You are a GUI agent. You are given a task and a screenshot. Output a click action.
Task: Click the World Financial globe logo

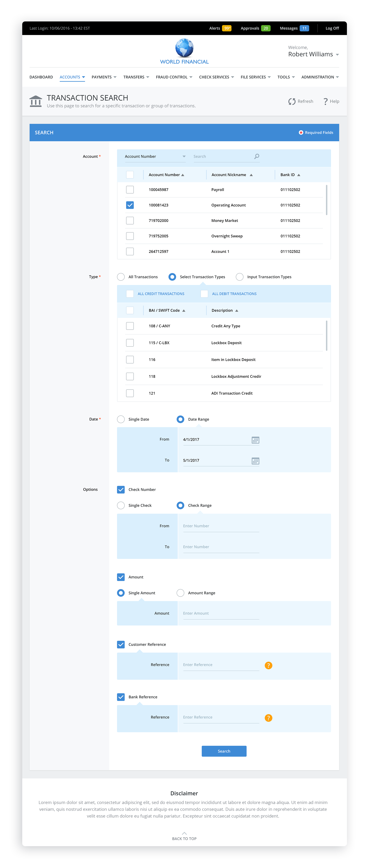pyautogui.click(x=184, y=48)
